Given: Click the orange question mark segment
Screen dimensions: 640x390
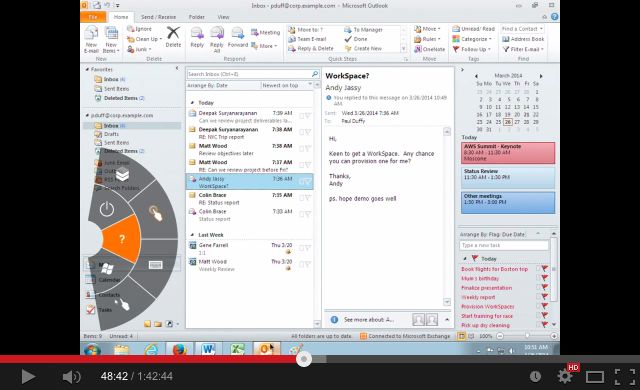Looking at the screenshot, I should click(122, 239).
